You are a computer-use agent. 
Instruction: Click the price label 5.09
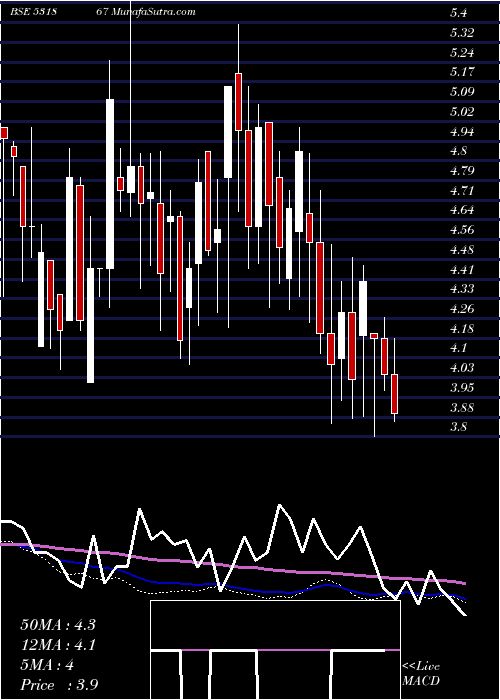pos(462,92)
